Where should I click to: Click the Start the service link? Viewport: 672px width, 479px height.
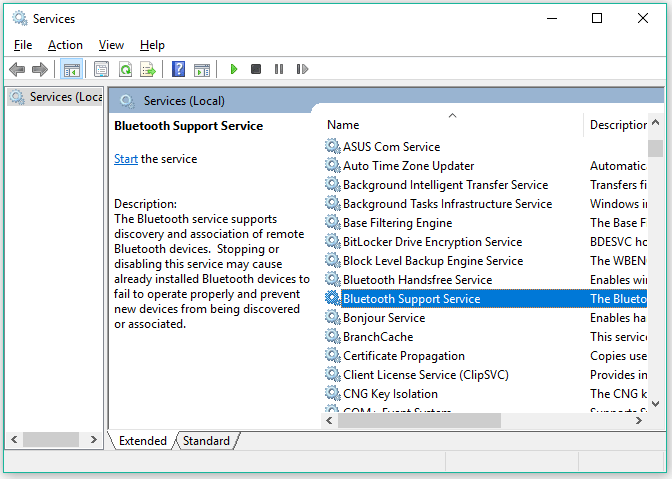pos(126,159)
